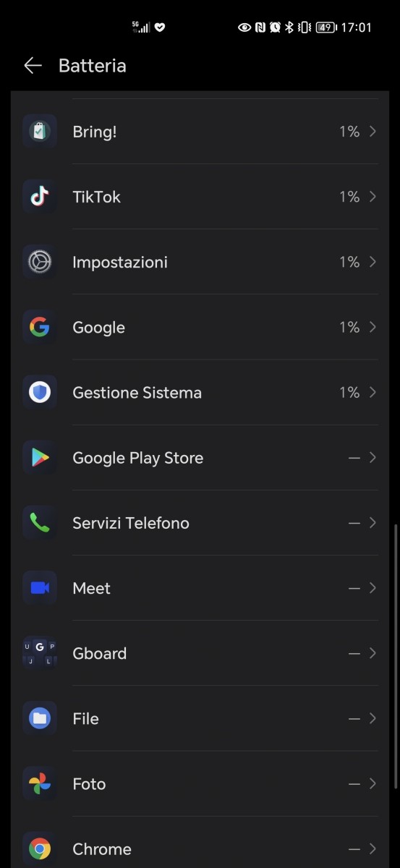The height and width of the screenshot is (868, 400).
Task: Tap the blue Meet camera icon
Action: pos(40,587)
